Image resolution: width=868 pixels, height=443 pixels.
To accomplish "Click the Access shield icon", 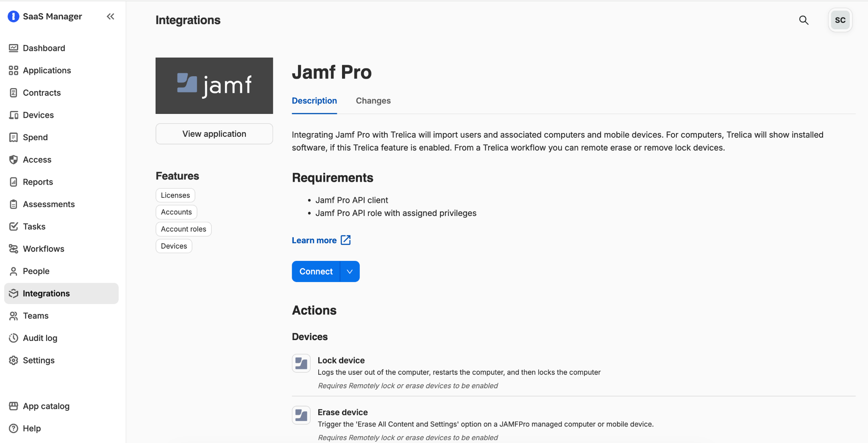I will click(14, 160).
